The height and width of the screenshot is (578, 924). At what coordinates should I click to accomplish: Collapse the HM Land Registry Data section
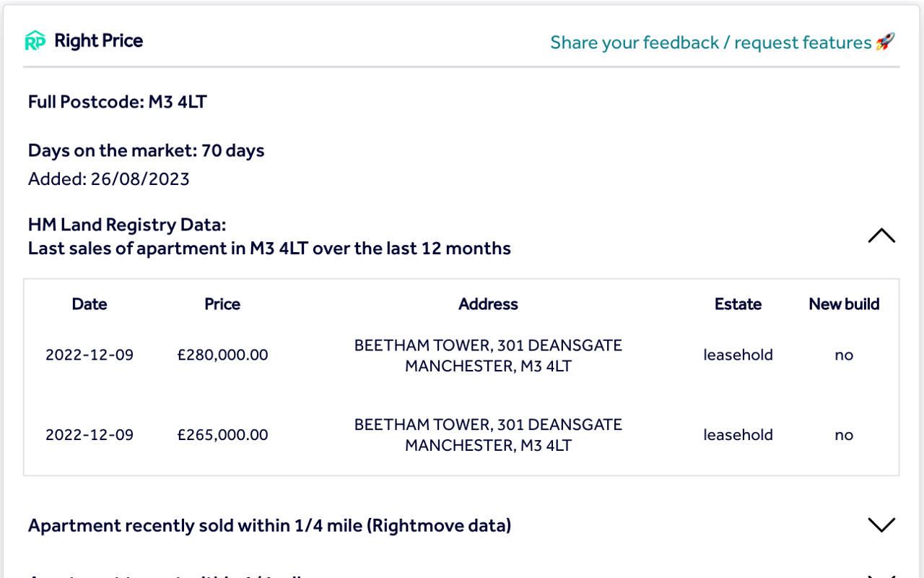click(x=881, y=236)
